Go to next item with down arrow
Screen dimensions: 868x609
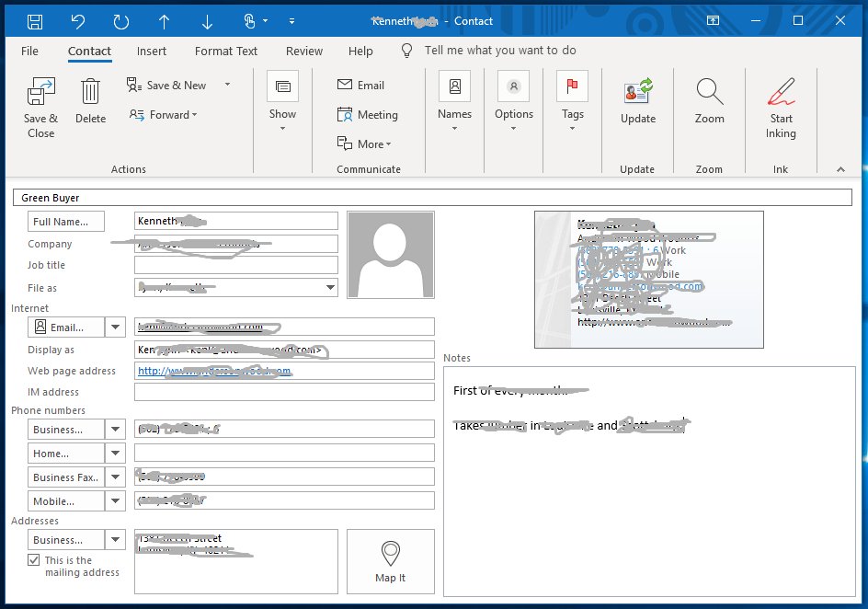coord(207,21)
